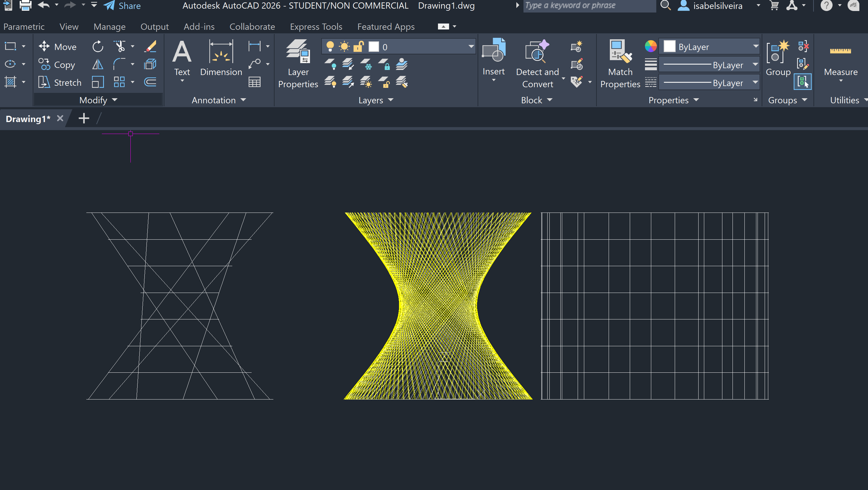868x490 pixels.
Task: Click the Table annotation icon
Action: coord(255,82)
